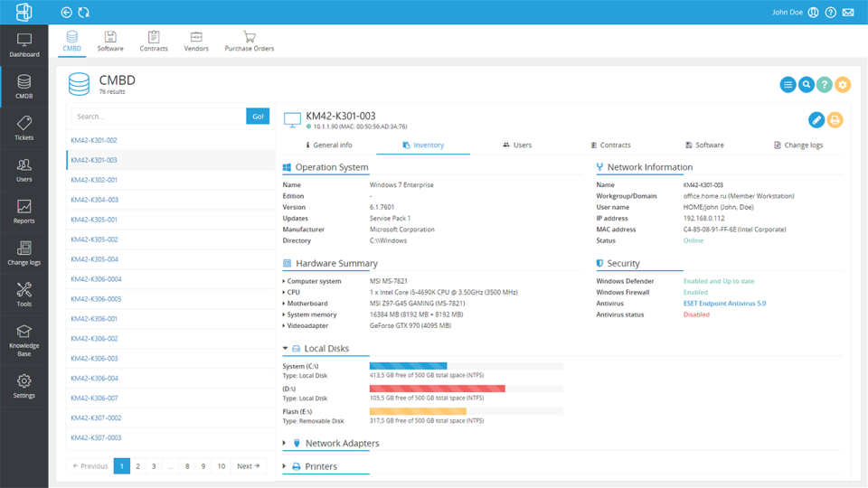This screenshot has height=488, width=868.
Task: Click the (D:\) red disk usage bar
Action: pyautogui.click(x=467, y=389)
